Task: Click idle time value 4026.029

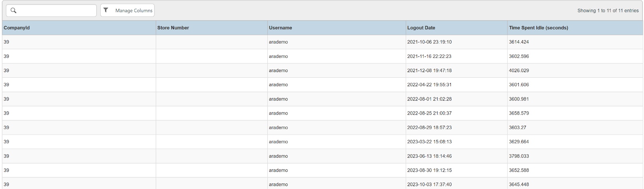Action: click(519, 71)
